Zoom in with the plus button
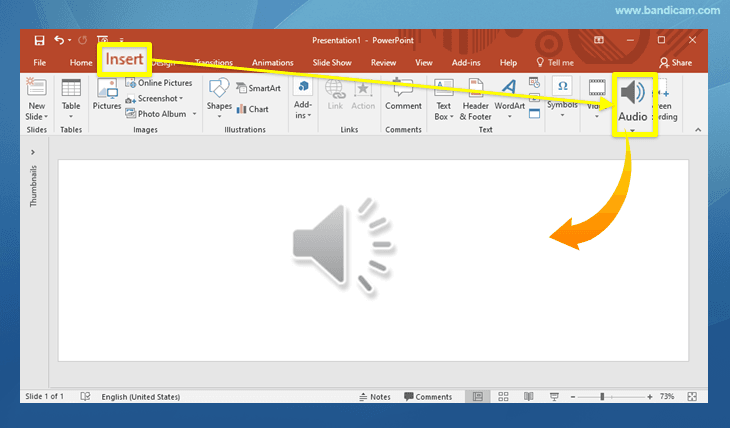The image size is (730, 428). click(x=650, y=397)
